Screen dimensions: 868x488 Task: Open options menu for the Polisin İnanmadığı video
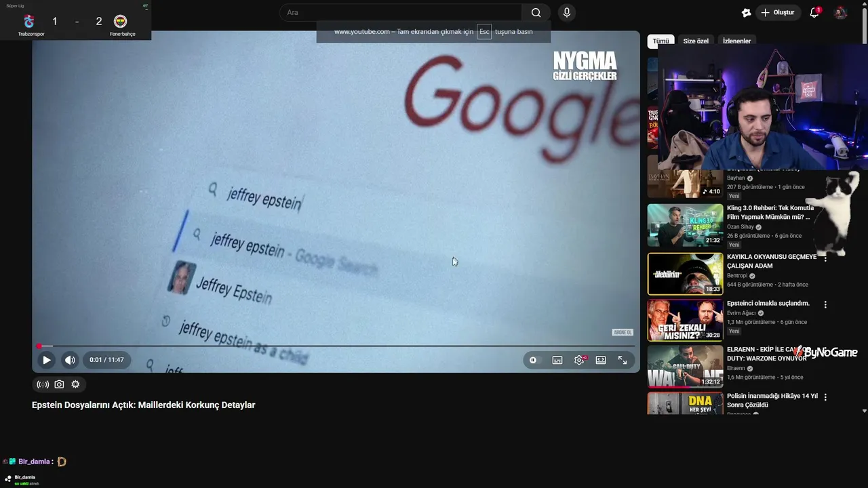coord(825,396)
